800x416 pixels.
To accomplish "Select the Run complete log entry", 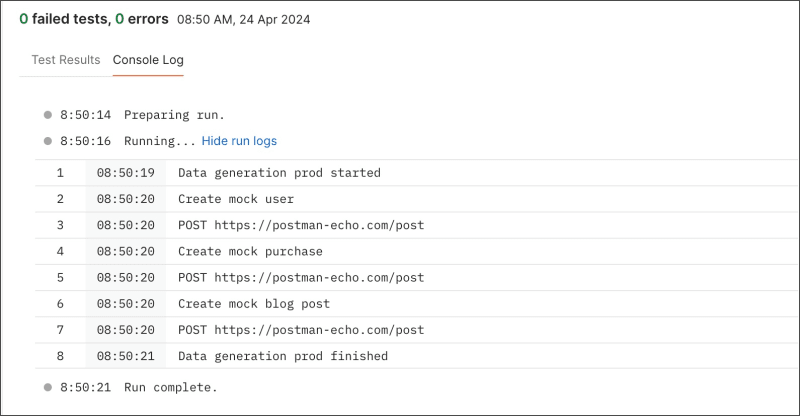I will tap(170, 387).
